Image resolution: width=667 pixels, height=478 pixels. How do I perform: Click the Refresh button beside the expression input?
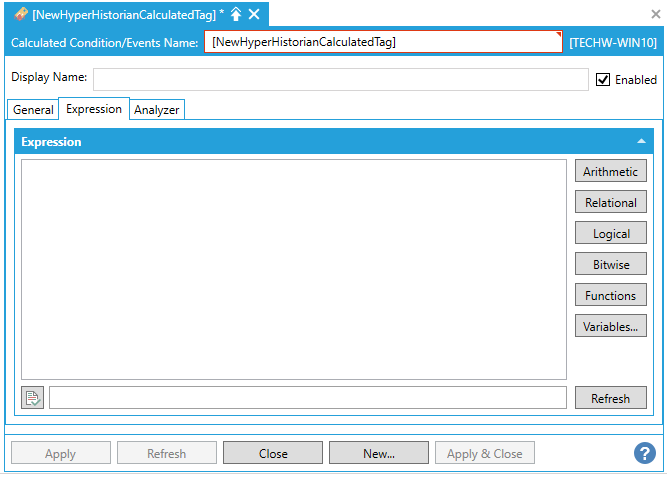pos(610,398)
